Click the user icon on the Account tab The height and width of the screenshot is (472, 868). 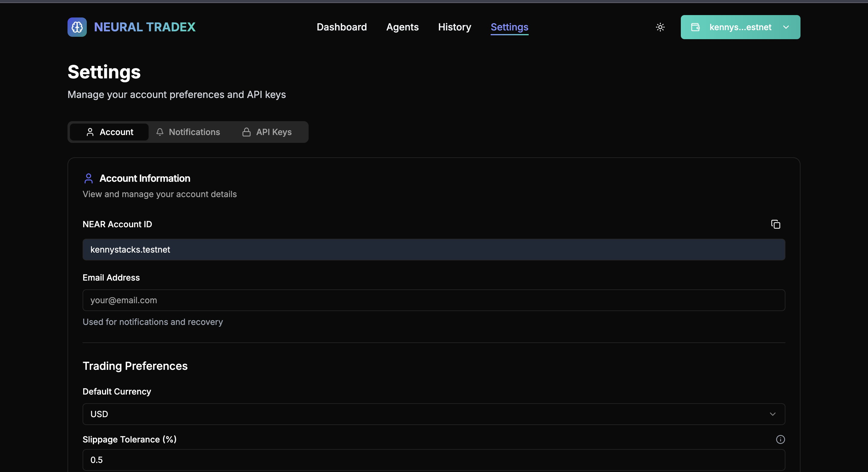pyautogui.click(x=90, y=132)
